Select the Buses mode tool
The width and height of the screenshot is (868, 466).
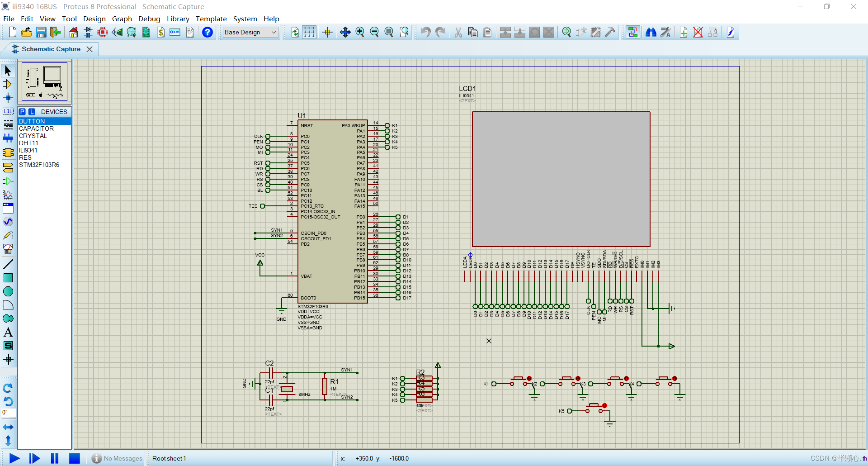pos(8,139)
